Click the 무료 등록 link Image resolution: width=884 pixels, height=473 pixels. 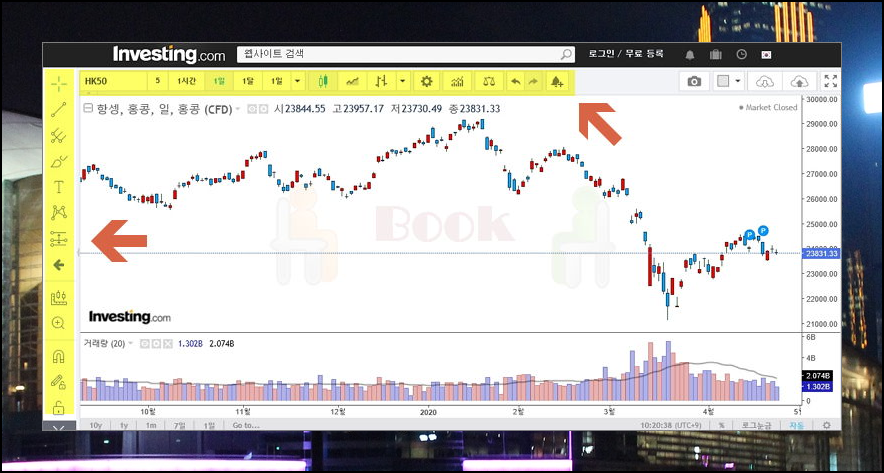click(x=644, y=54)
